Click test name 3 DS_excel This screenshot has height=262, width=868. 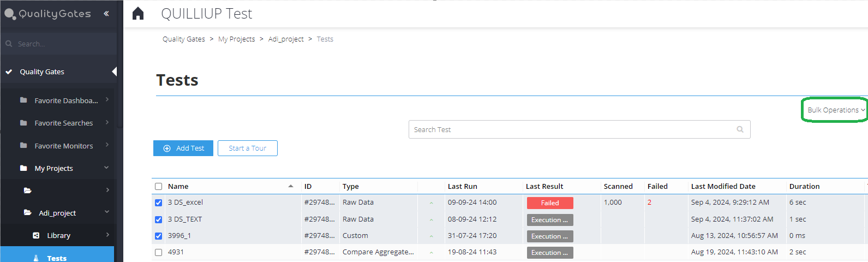click(185, 202)
